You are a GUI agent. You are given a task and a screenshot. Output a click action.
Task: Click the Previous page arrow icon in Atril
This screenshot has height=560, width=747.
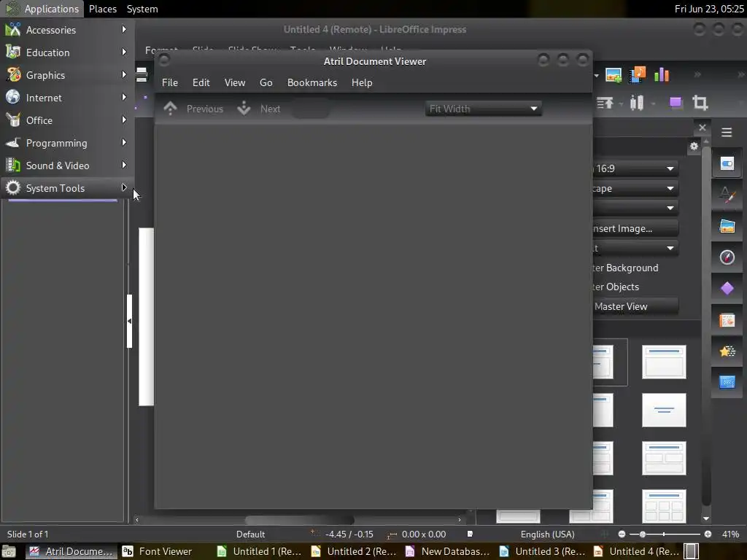(x=170, y=109)
